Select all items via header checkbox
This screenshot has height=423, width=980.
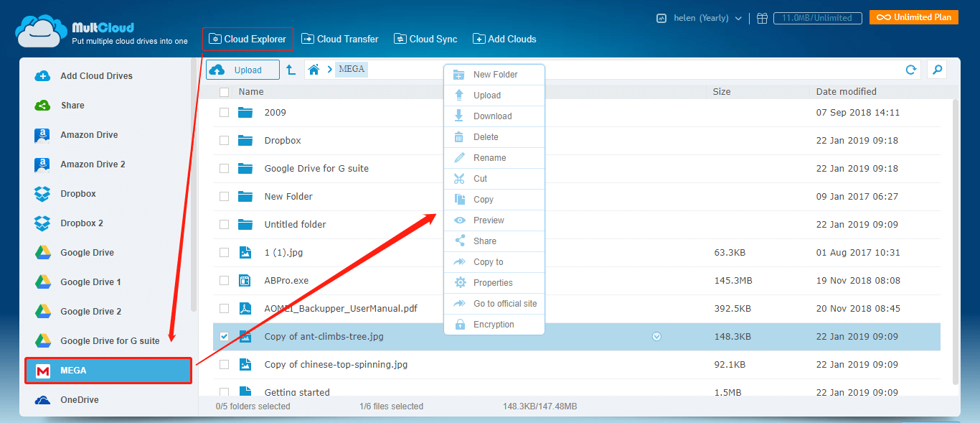224,92
